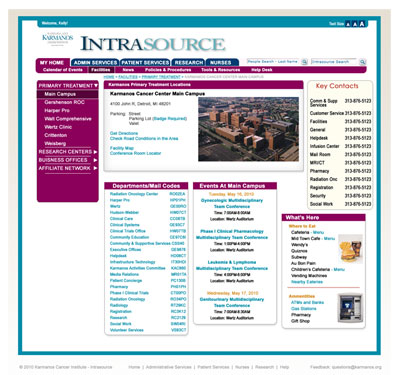Click the People Search magnifier icon
Image resolution: width=400 pixels, height=375 pixels.
pyautogui.click(x=304, y=62)
